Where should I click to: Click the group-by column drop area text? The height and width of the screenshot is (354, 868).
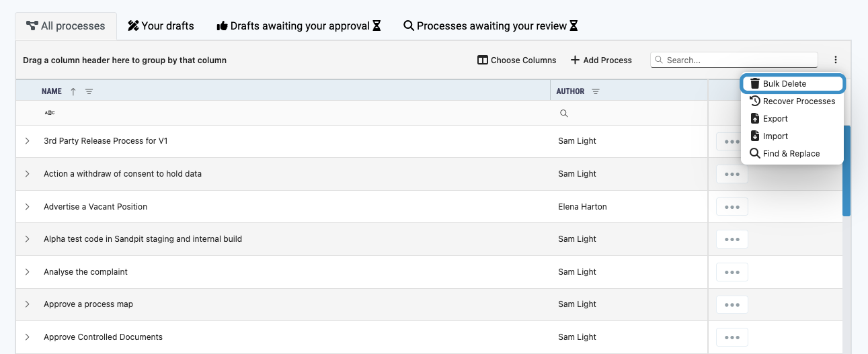(124, 60)
